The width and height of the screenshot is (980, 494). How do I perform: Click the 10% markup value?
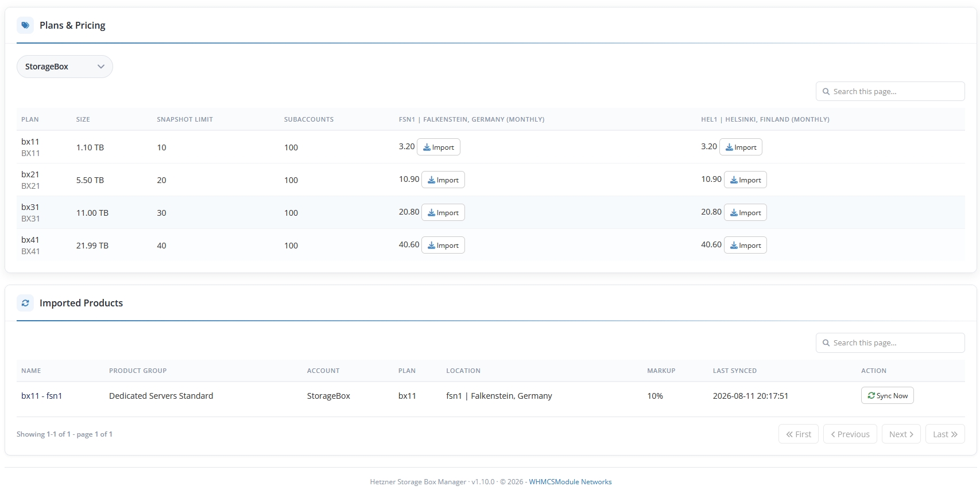(x=655, y=396)
